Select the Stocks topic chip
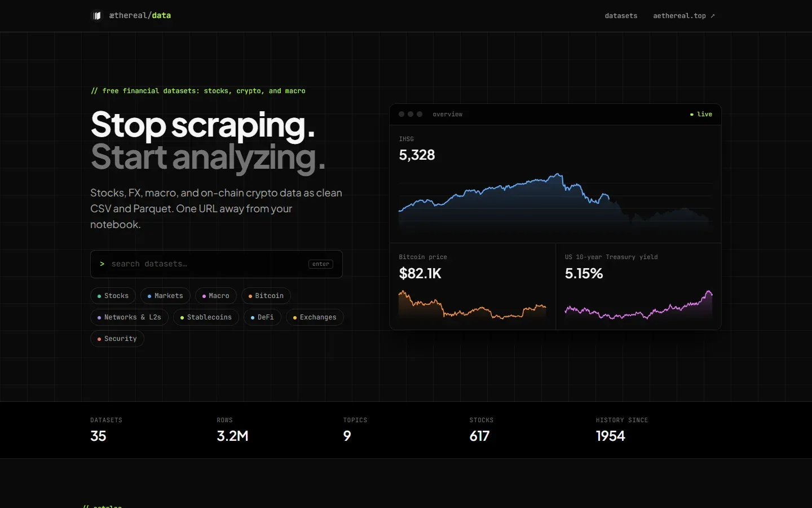This screenshot has height=508, width=812. [113, 296]
